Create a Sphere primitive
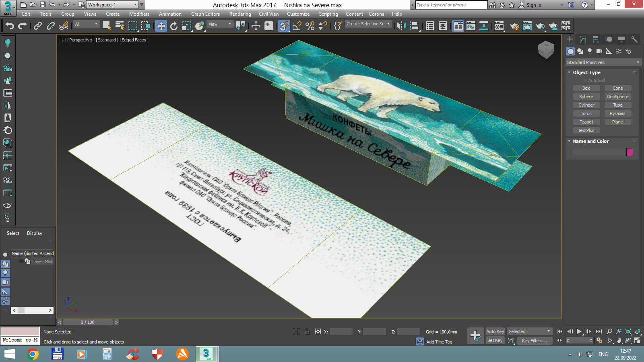Image resolution: width=644 pixels, height=362 pixels. (x=586, y=97)
